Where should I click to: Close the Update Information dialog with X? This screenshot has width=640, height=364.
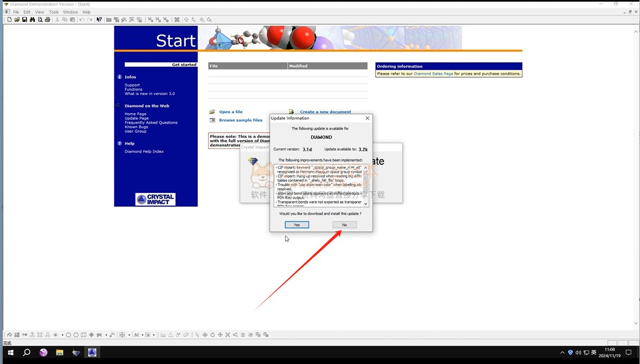point(367,118)
